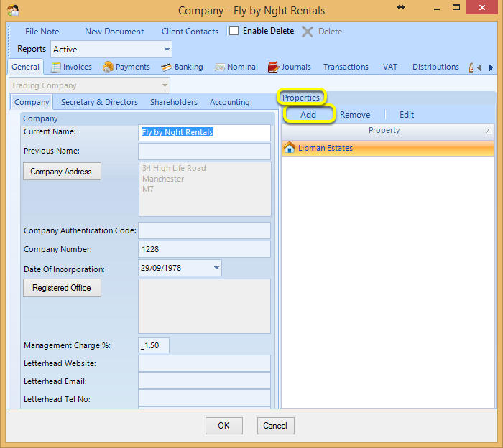503x448 pixels.
Task: Expand the Trading Company dropdown
Action: [x=165, y=85]
